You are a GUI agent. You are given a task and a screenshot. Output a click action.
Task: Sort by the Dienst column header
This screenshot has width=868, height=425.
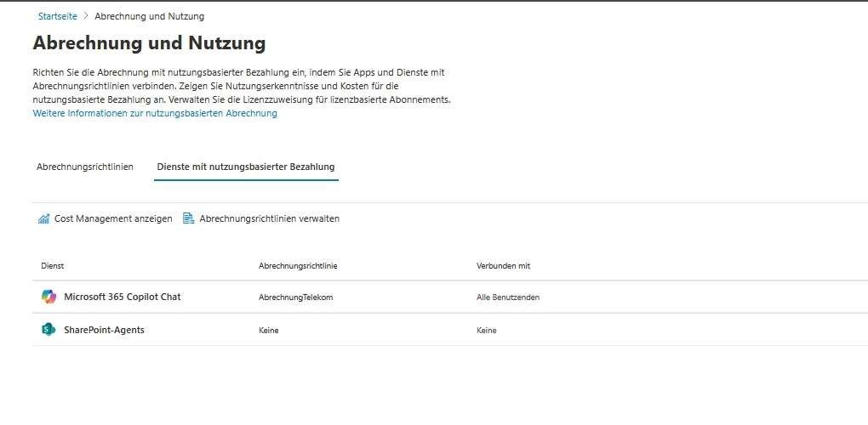(53, 266)
